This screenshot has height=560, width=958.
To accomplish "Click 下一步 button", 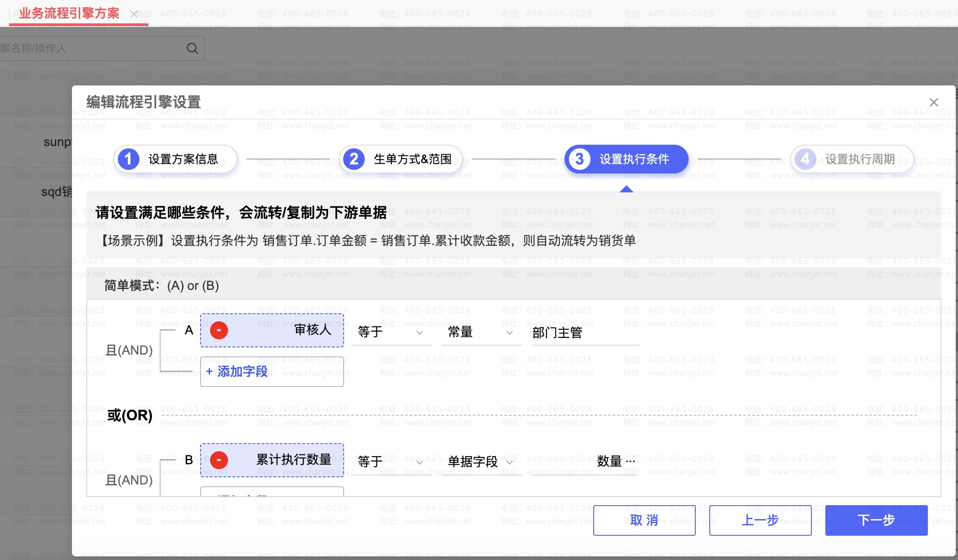I will click(876, 520).
